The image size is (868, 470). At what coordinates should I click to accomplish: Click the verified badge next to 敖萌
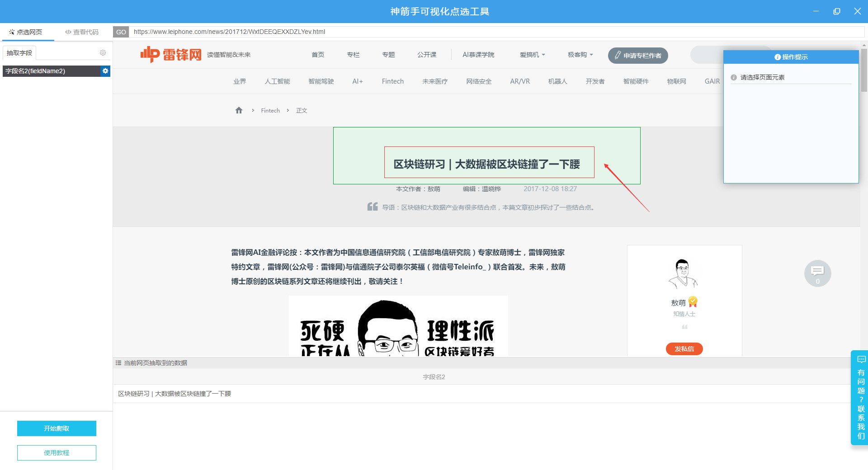(x=693, y=302)
